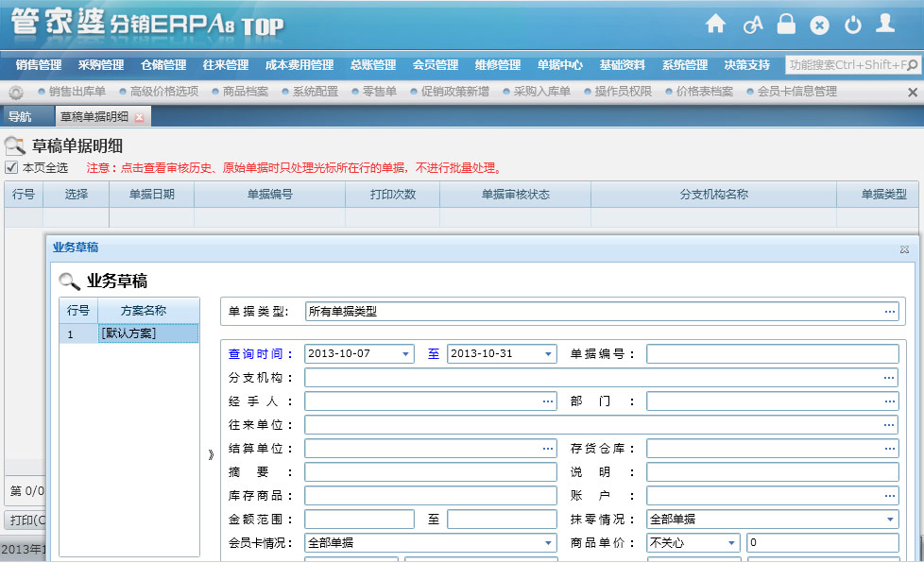Open the end date 2013-10-31 dropdown
Screen dimensions: 924x563
coord(549,354)
